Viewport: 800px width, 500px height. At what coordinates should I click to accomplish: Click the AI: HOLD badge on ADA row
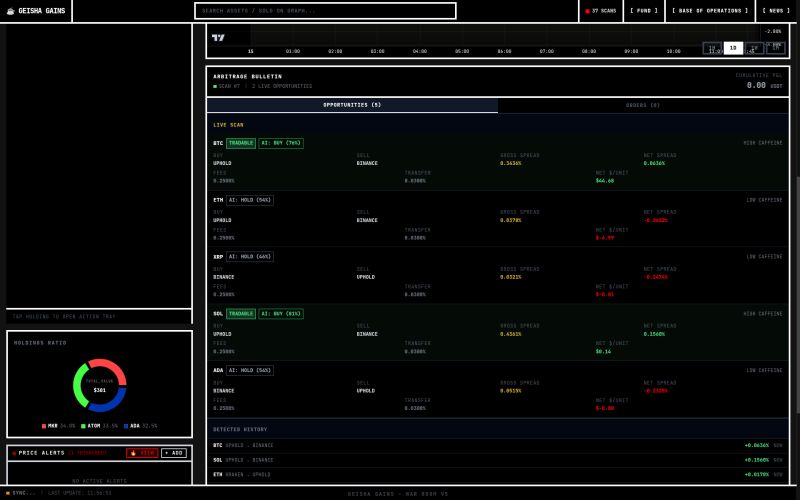point(249,370)
